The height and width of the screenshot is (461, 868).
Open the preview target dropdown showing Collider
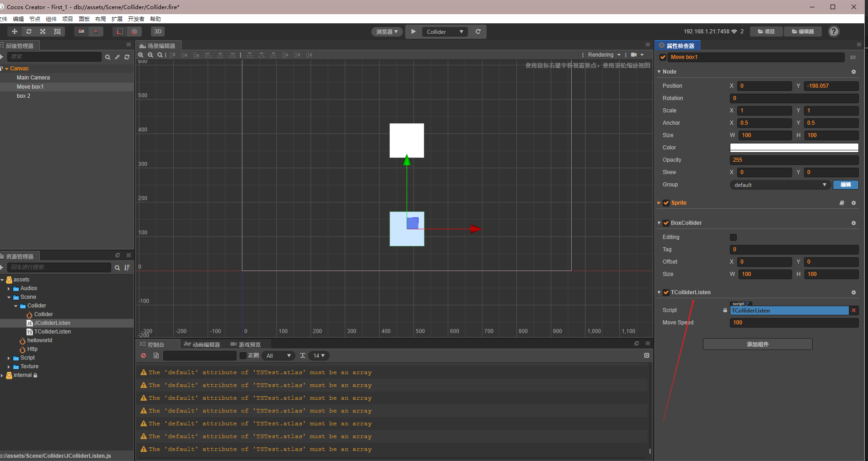[444, 31]
